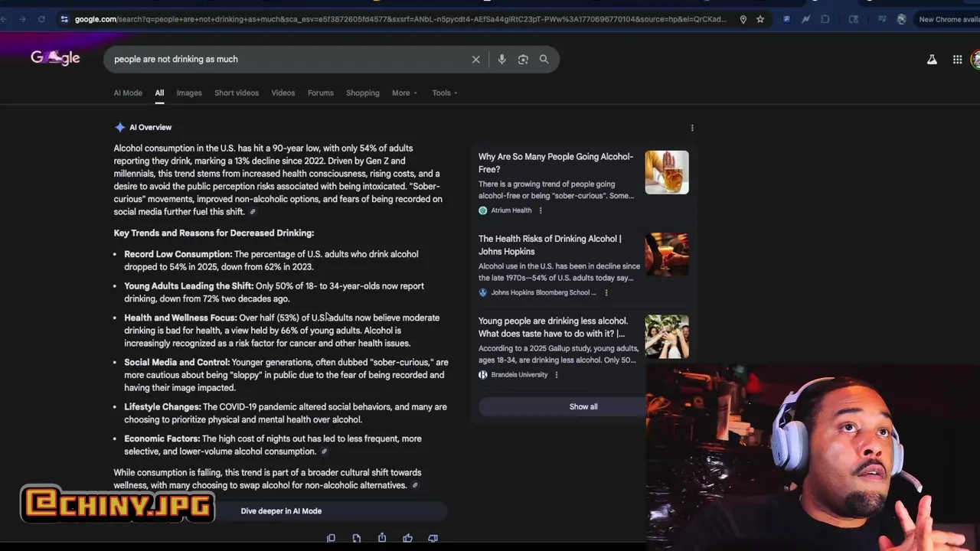Click more options dots beside Brandeis University
The width and height of the screenshot is (980, 551).
pyautogui.click(x=557, y=375)
